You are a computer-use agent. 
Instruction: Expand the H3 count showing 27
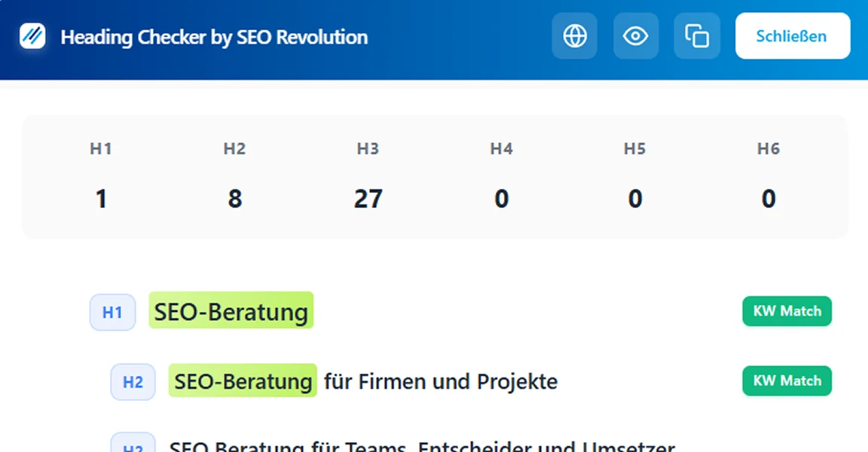coord(368,198)
